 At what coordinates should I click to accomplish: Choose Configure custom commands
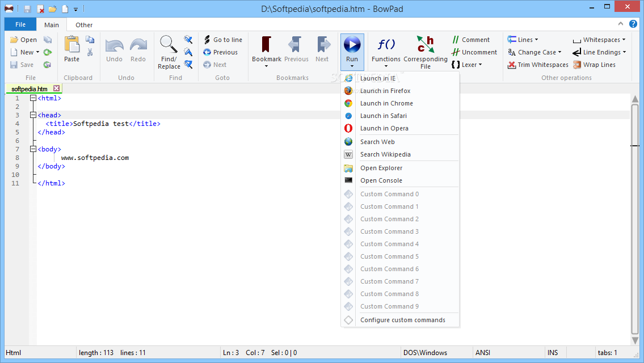399,320
